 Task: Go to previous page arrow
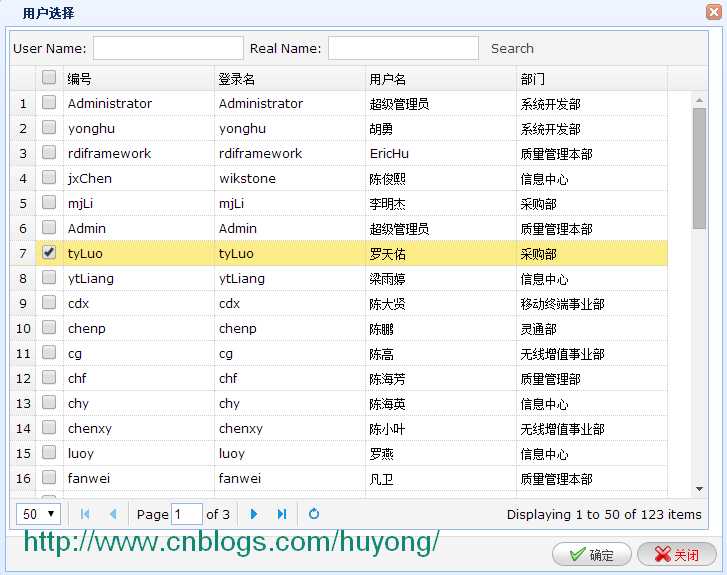coord(113,514)
